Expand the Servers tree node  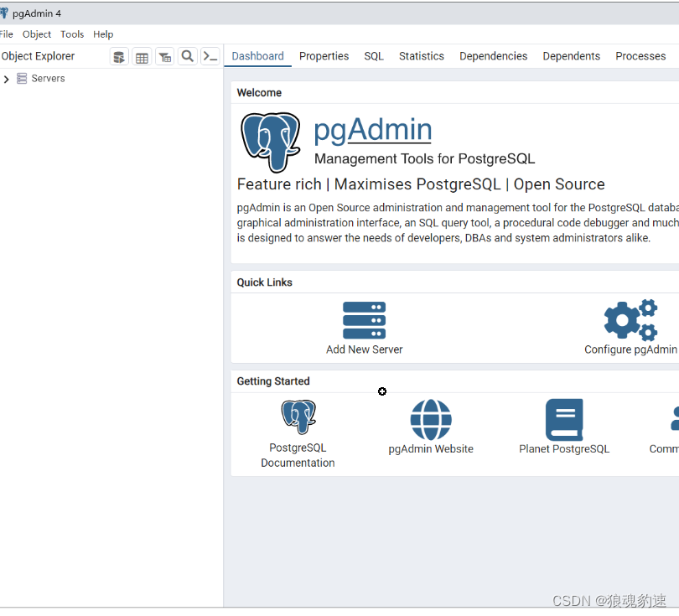7,78
